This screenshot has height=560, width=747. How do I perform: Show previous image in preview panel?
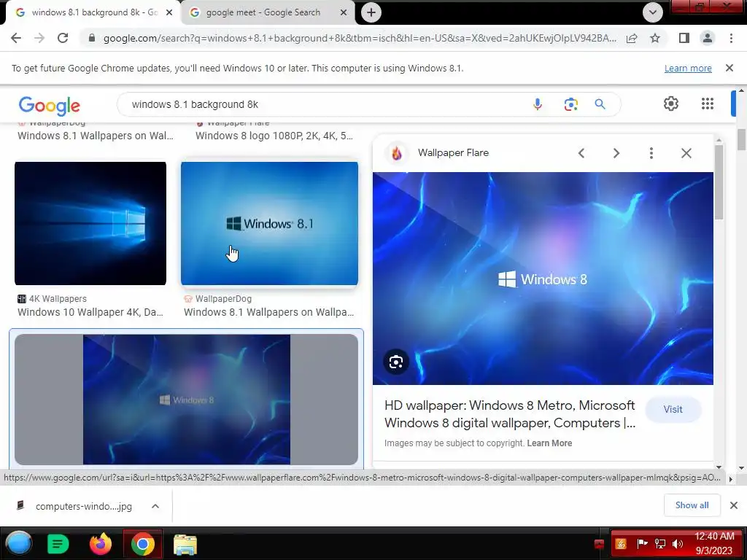click(x=581, y=153)
